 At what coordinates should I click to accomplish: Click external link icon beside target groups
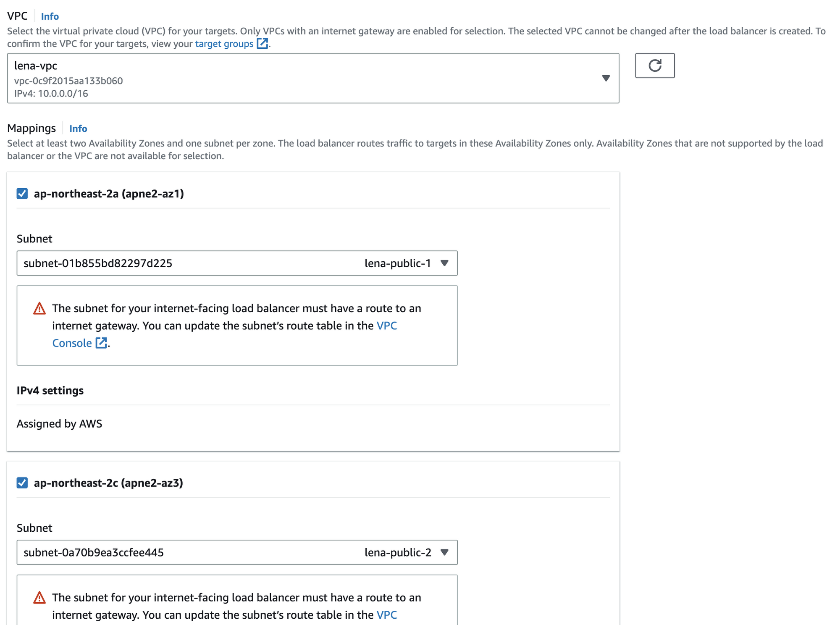tap(262, 43)
